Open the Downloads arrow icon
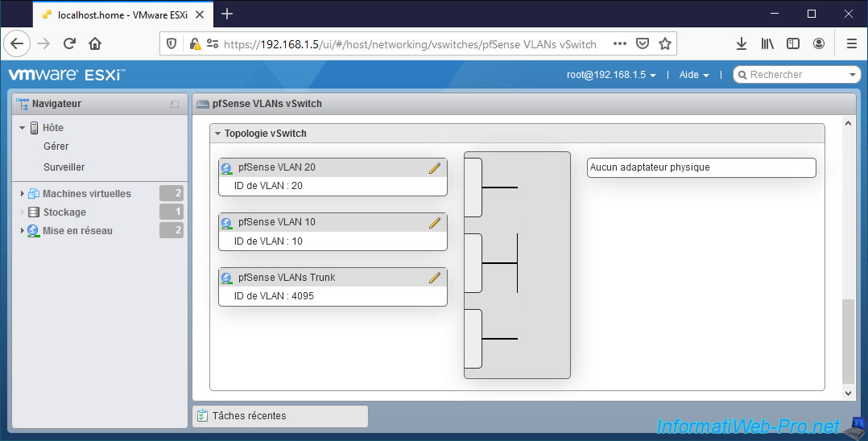The image size is (868, 441). point(742,43)
